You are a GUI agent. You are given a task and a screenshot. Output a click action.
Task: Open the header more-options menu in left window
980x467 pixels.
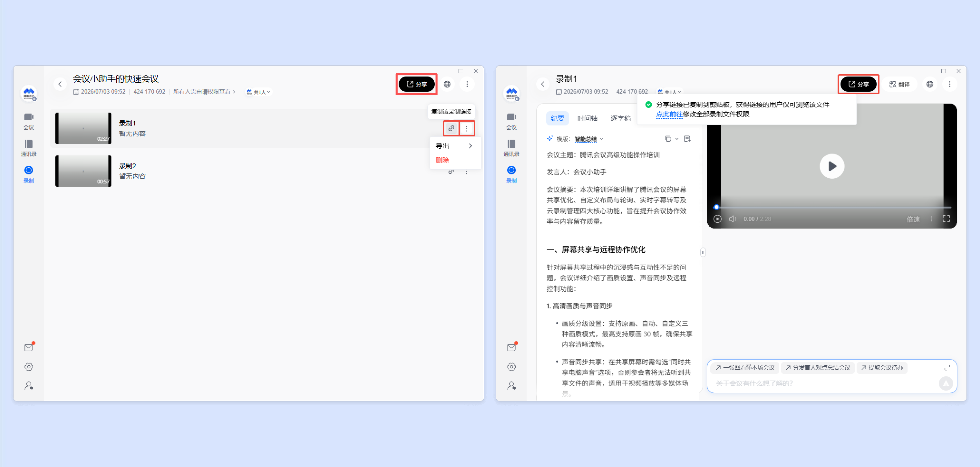click(467, 84)
